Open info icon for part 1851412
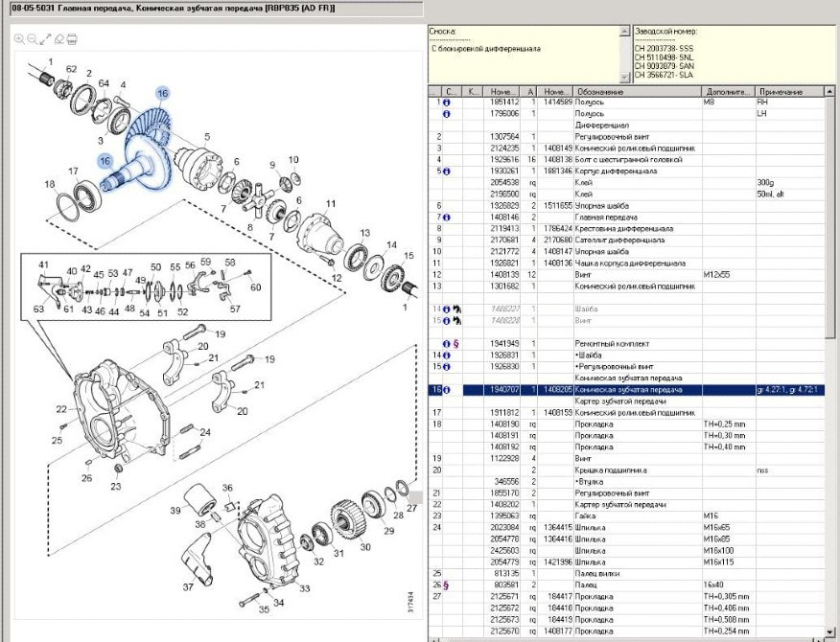This screenshot has height=642, width=840. pyautogui.click(x=447, y=102)
